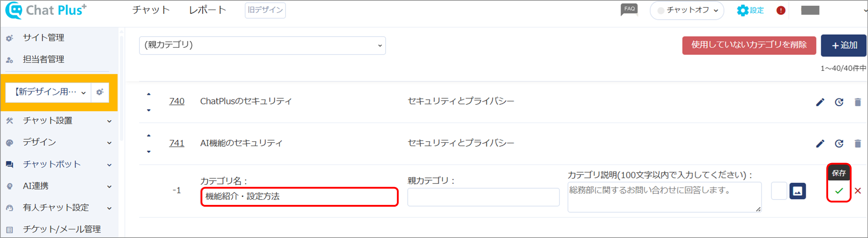Toggle the チャットオフ status switch

(686, 11)
